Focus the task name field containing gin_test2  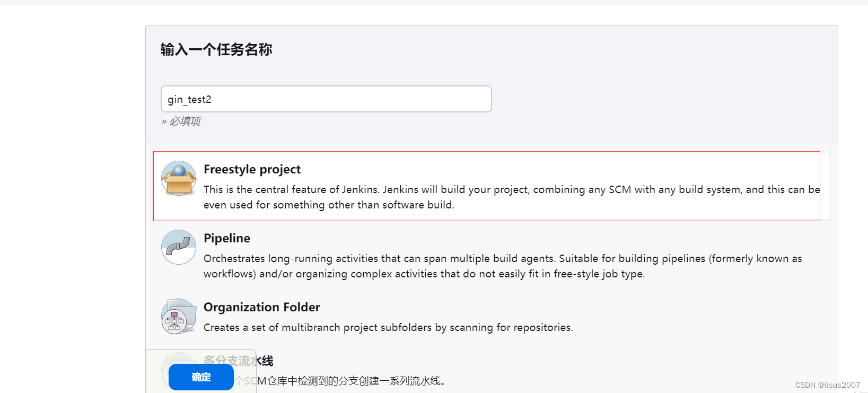pyautogui.click(x=326, y=99)
